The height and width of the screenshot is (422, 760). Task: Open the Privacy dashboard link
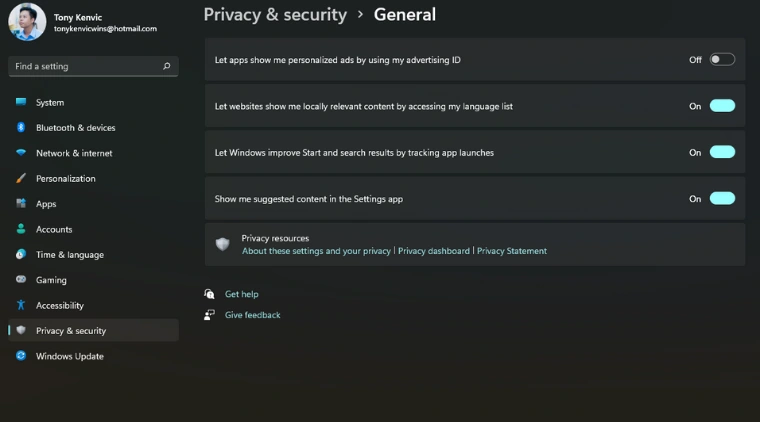point(434,251)
